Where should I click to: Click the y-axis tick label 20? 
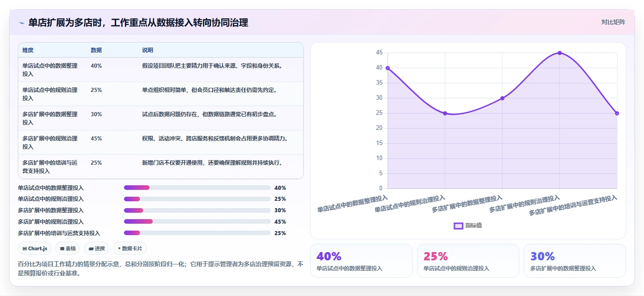379,128
